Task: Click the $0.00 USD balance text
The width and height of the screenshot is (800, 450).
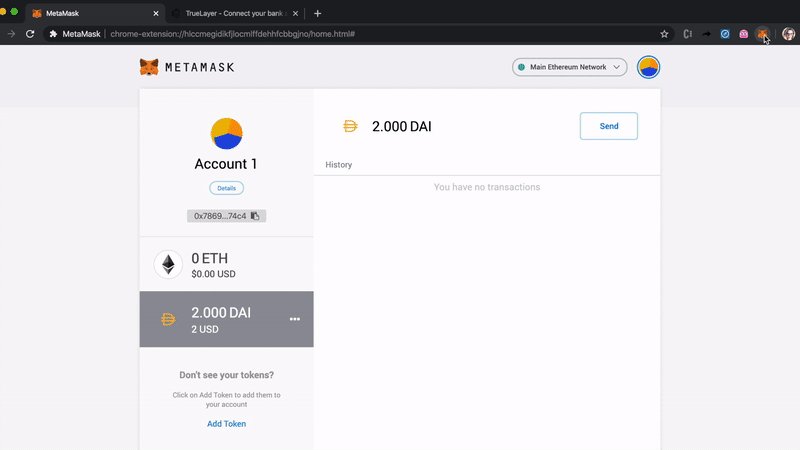Action: point(213,274)
